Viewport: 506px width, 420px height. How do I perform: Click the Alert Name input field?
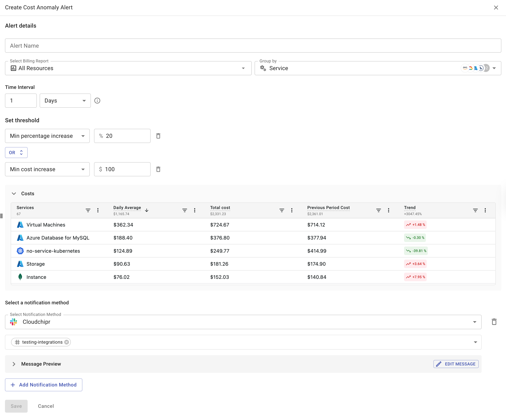coord(253,46)
